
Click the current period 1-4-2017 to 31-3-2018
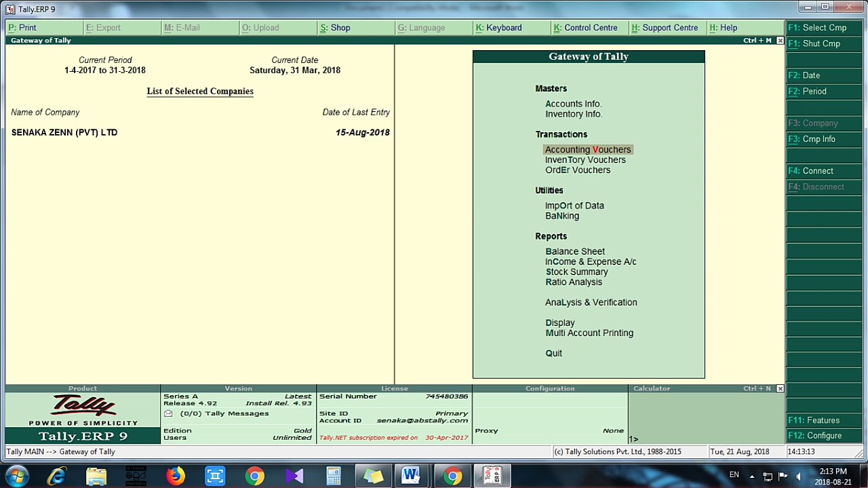click(x=105, y=70)
